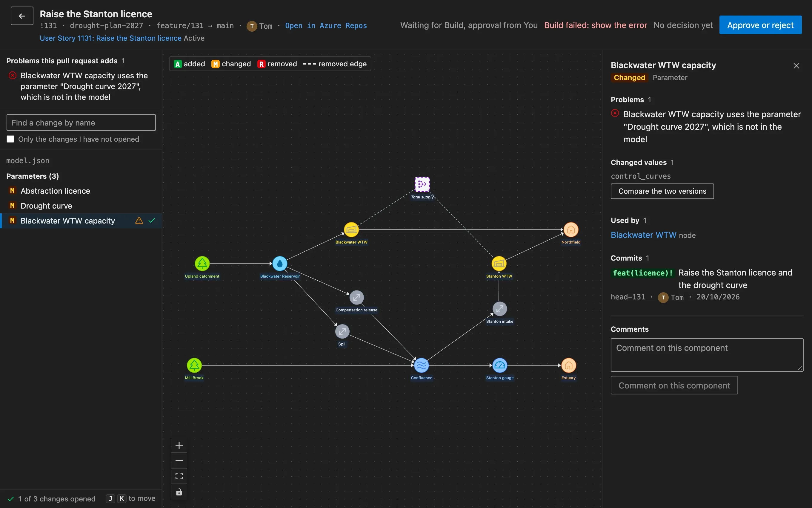This screenshot has width=812, height=508.
Task: Click warning icon on Blackwater WTW capacity row
Action: point(139,221)
